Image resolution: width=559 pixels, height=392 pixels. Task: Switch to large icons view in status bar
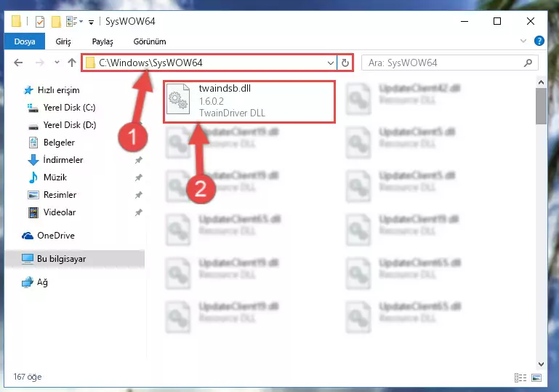(x=536, y=377)
